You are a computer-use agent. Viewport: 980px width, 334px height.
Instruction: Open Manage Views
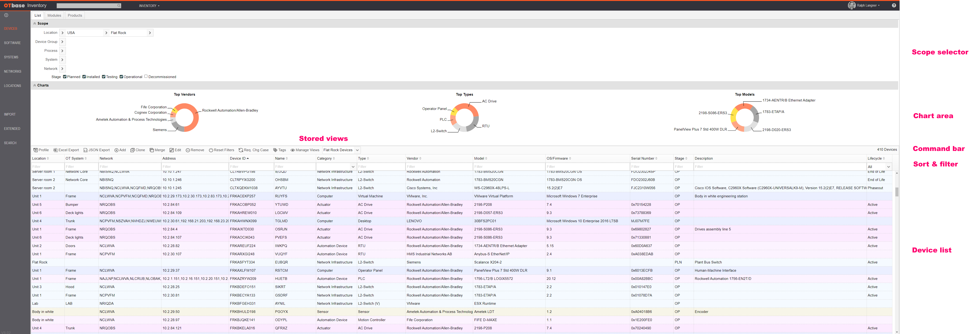click(305, 150)
